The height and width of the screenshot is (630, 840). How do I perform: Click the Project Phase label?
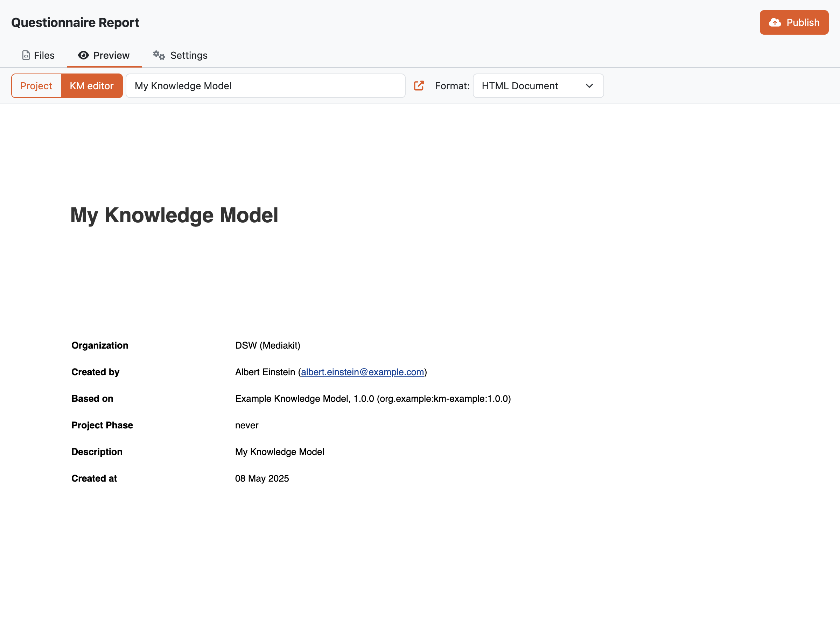click(102, 425)
